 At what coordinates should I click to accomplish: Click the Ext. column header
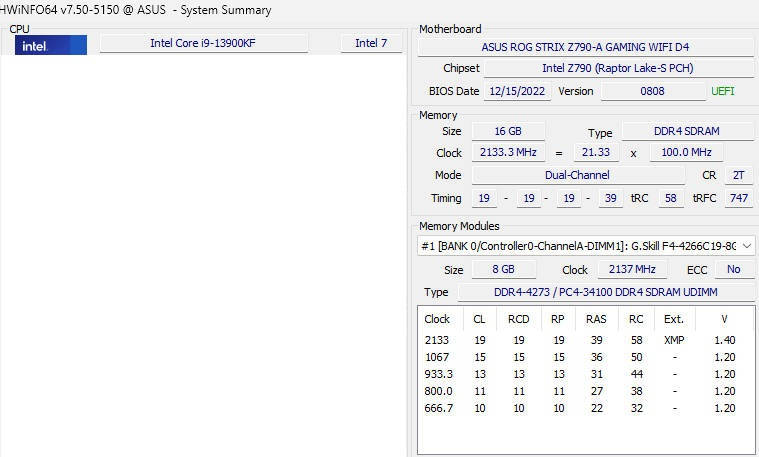(674, 319)
